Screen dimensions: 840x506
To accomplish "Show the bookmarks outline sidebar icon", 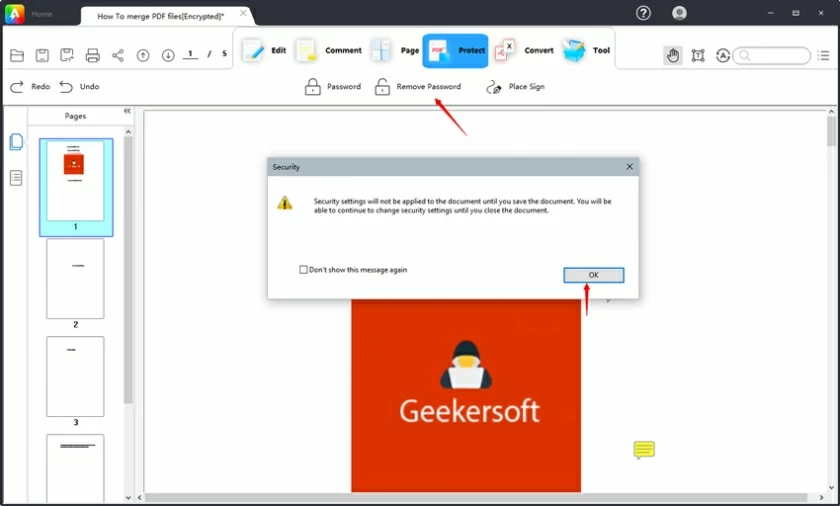I will (x=16, y=178).
